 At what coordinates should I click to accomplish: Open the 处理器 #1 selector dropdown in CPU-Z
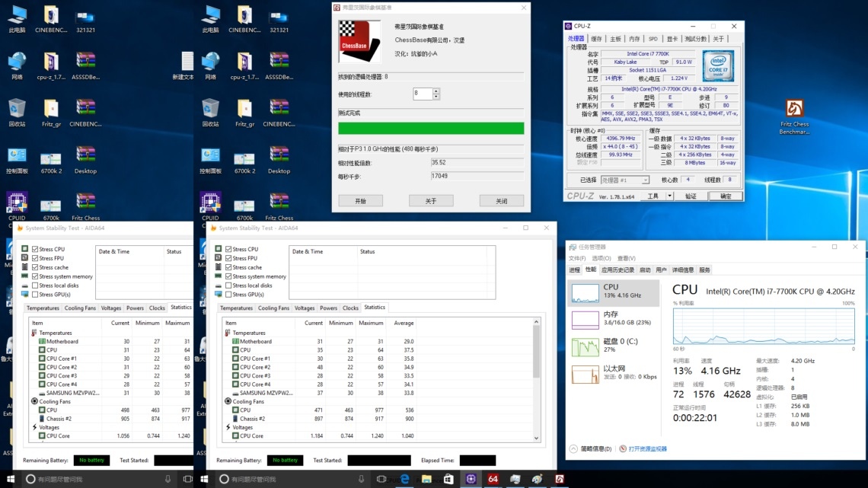click(x=644, y=179)
